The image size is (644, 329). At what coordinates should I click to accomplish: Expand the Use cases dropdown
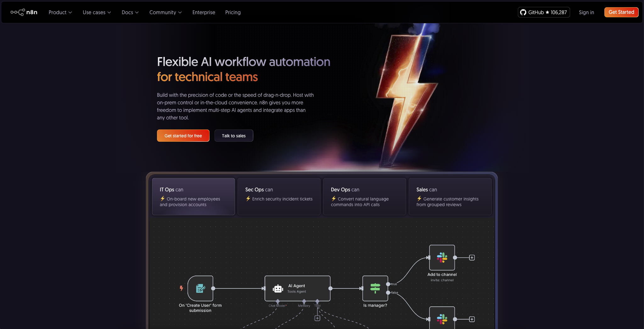(x=97, y=12)
